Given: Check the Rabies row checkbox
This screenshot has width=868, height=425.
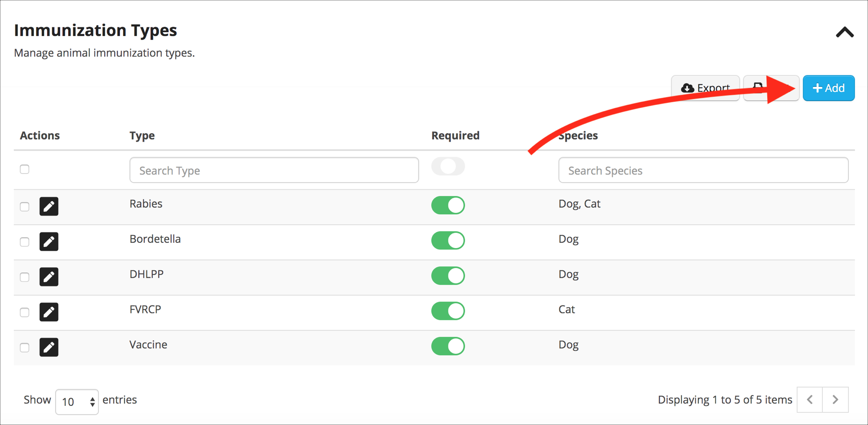Looking at the screenshot, I should point(25,206).
